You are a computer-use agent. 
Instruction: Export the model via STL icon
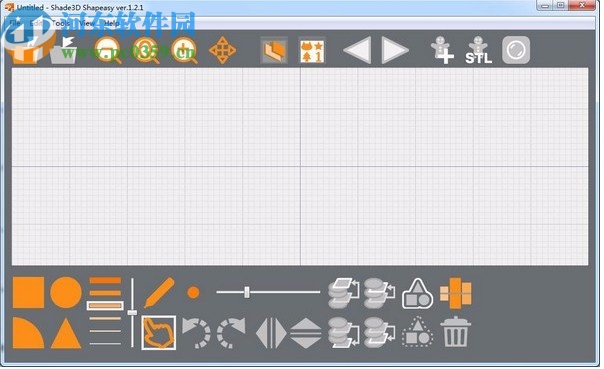[x=478, y=50]
